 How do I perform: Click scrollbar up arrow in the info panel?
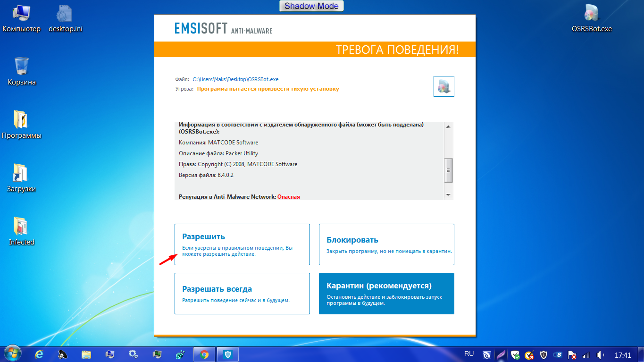(448, 126)
